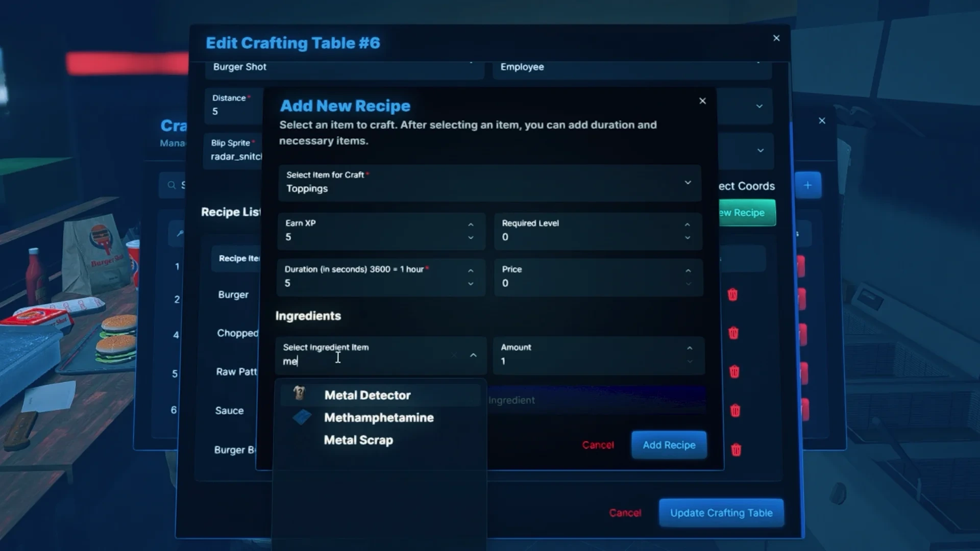The image size is (980, 551).
Task: Click Add Recipe button
Action: point(669,445)
